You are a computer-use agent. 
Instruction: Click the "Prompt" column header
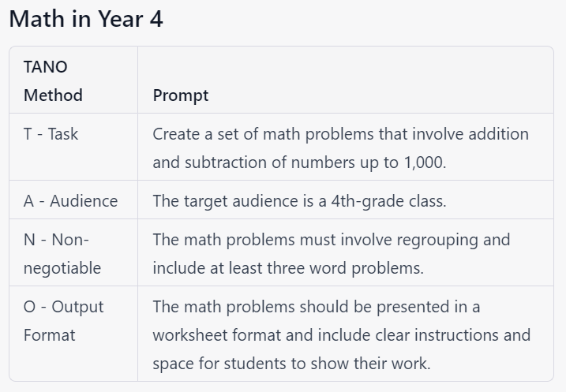(181, 95)
